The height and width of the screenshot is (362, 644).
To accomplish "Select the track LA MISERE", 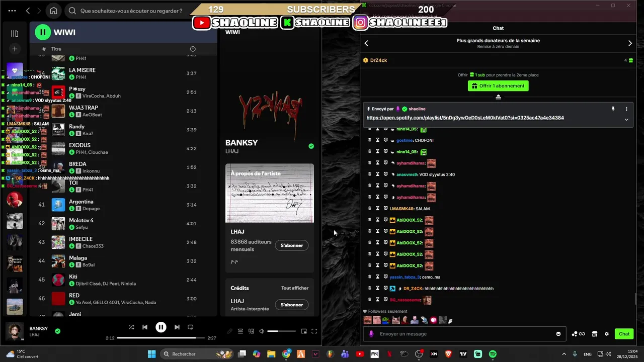I will click(82, 70).
